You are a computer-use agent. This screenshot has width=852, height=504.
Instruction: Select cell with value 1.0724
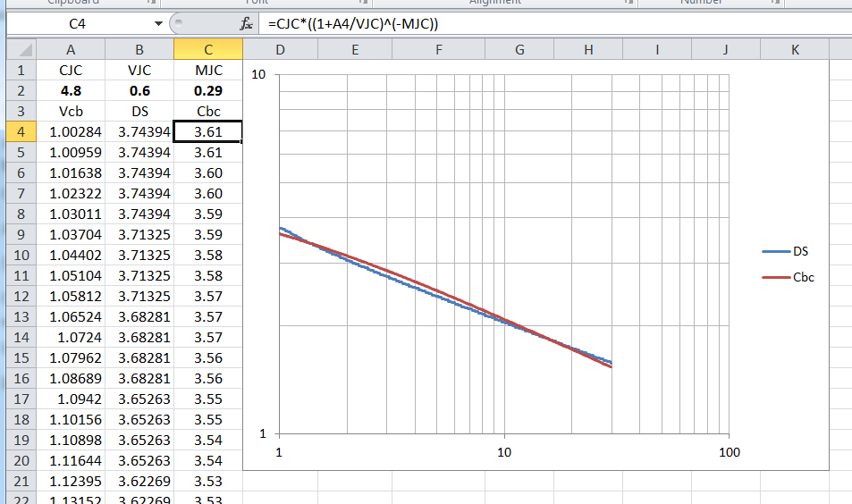71,337
